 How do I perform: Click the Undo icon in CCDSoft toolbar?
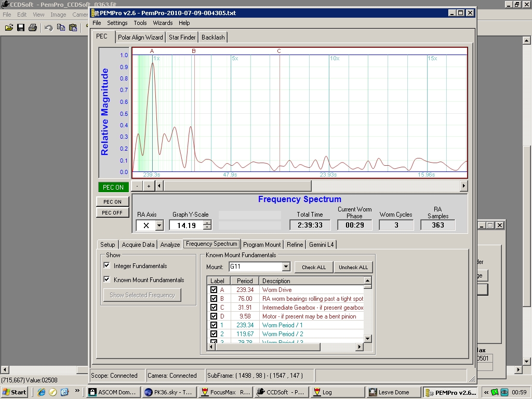(x=48, y=28)
